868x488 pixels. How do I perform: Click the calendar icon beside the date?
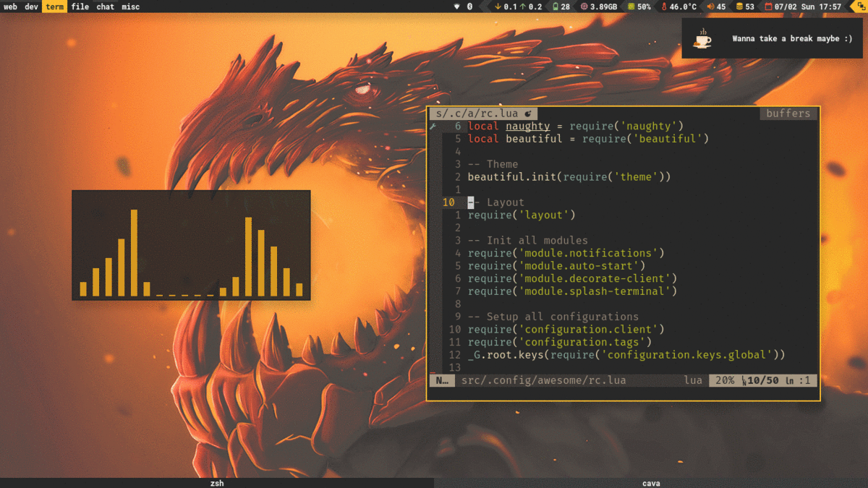(x=768, y=7)
